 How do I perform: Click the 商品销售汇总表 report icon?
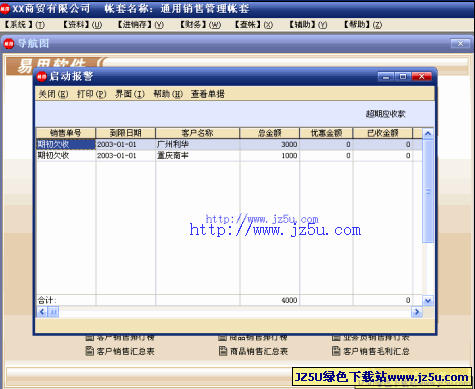click(x=223, y=351)
